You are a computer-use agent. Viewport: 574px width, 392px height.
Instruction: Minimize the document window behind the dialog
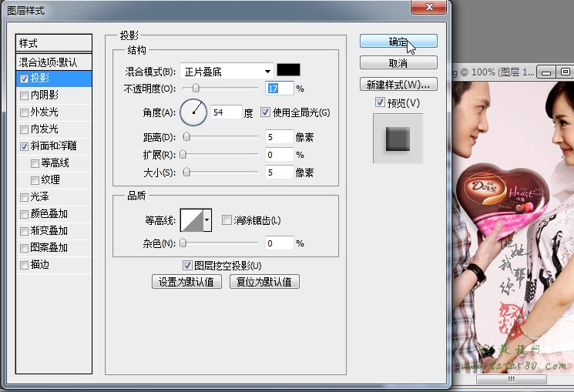coord(546,72)
